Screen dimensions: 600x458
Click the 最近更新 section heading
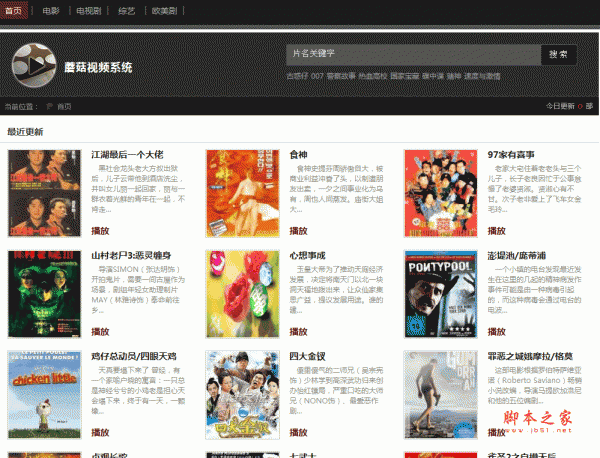pyautogui.click(x=25, y=132)
